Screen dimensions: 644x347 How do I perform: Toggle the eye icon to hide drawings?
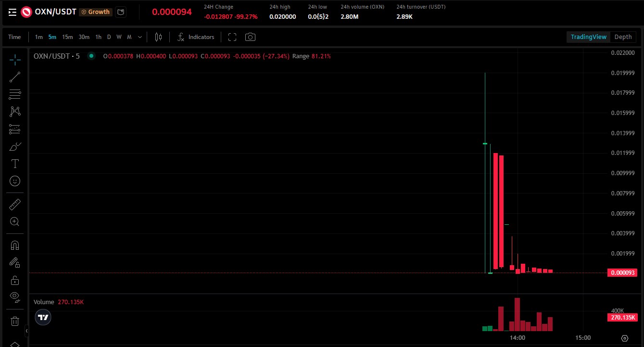14,297
